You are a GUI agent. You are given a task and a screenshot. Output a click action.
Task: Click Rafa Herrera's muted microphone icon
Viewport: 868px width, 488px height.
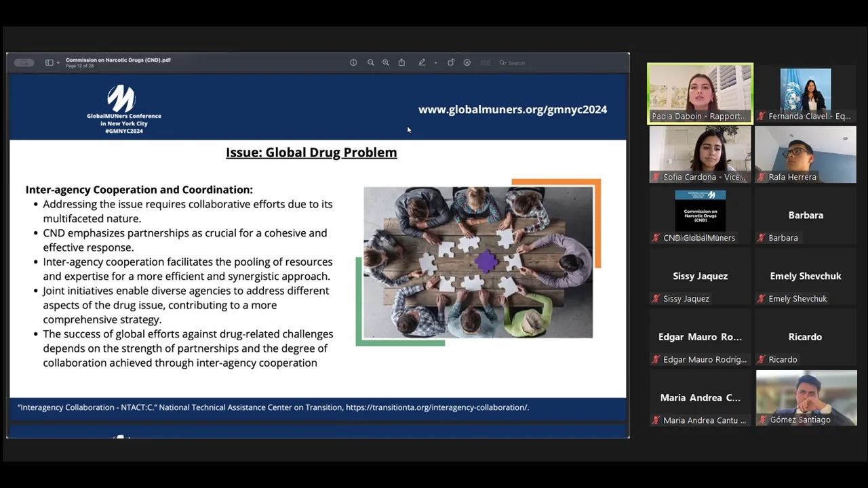(x=761, y=178)
